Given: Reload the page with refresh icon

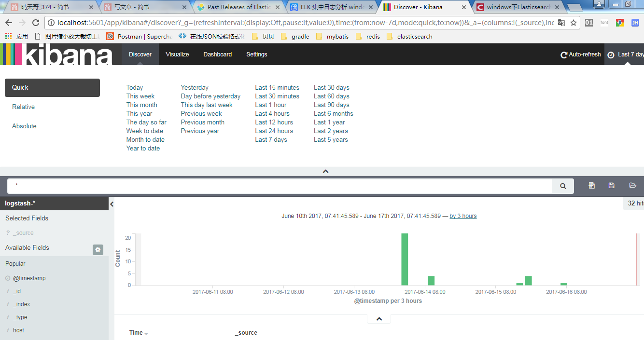Looking at the screenshot, I should (x=36, y=23).
